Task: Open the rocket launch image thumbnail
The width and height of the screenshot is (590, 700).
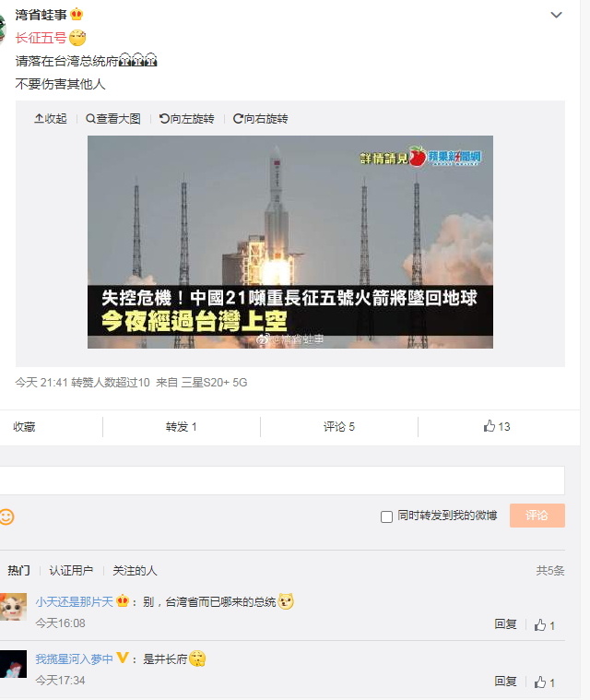Action: 290,242
